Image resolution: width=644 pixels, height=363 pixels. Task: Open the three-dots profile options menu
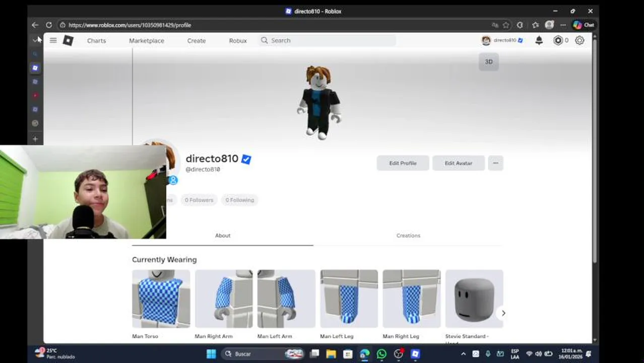coord(495,163)
